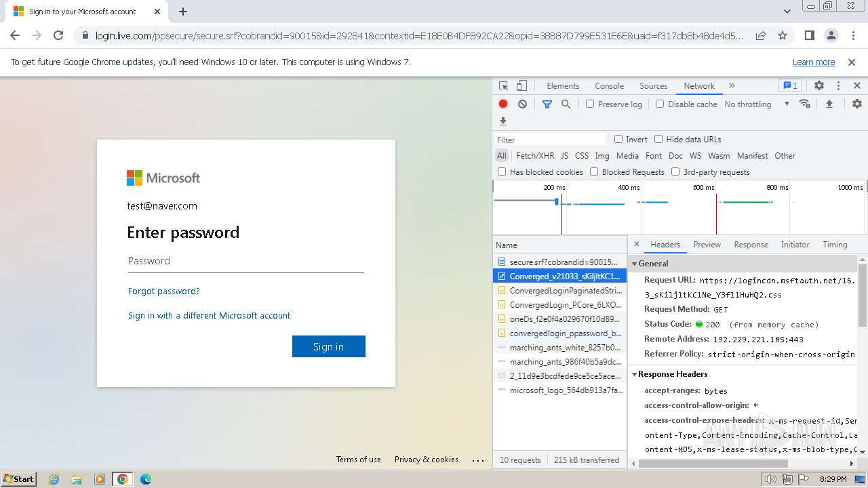Check Has blocked cookies
Image resolution: width=868 pixels, height=488 pixels.
[502, 171]
